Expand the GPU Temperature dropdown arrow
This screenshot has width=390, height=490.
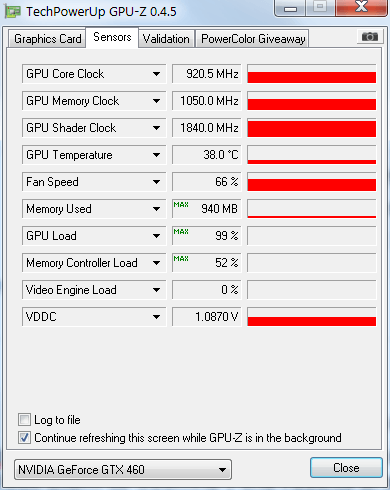click(156, 155)
